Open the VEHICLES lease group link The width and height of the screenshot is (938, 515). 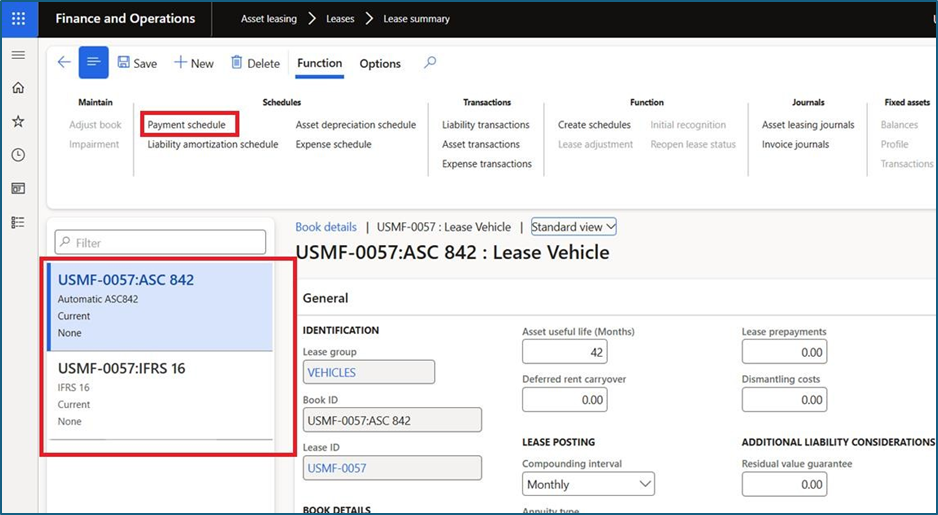pyautogui.click(x=331, y=372)
